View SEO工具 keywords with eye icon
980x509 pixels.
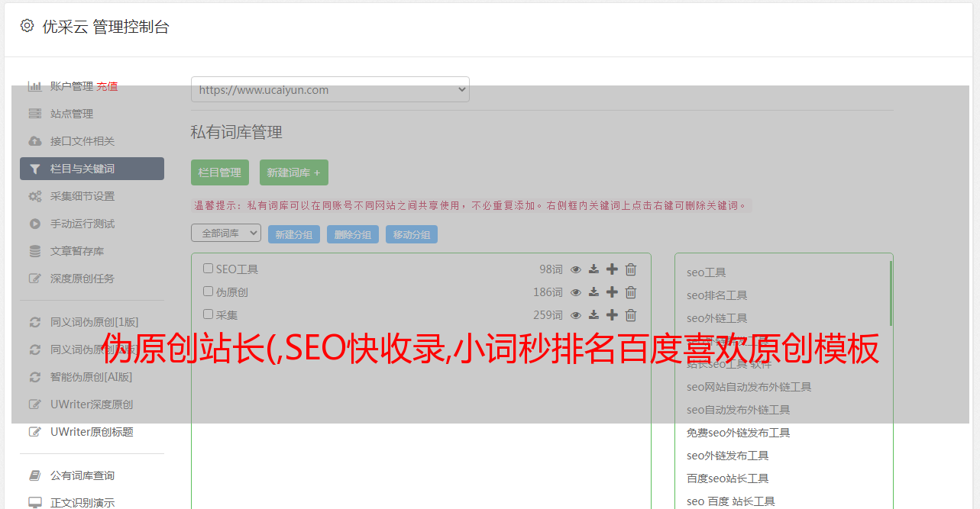[x=576, y=269]
